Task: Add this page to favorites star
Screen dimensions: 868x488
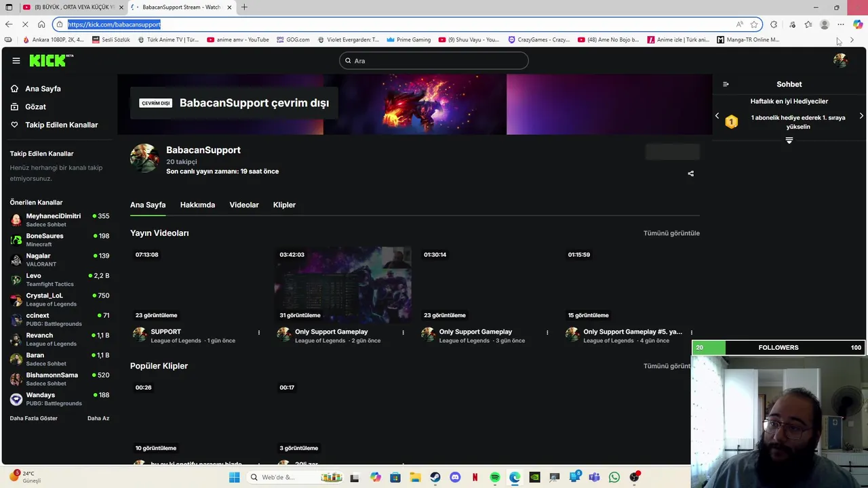Action: (x=754, y=24)
